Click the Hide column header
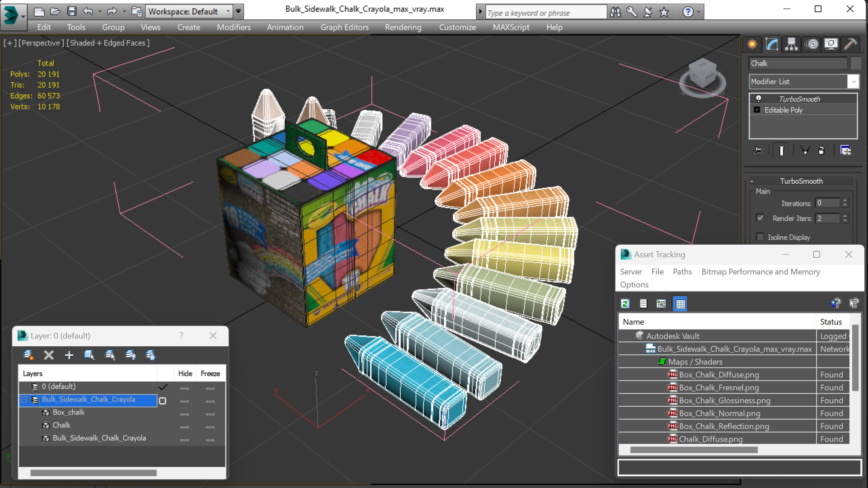Image resolution: width=868 pixels, height=488 pixels. pos(185,373)
